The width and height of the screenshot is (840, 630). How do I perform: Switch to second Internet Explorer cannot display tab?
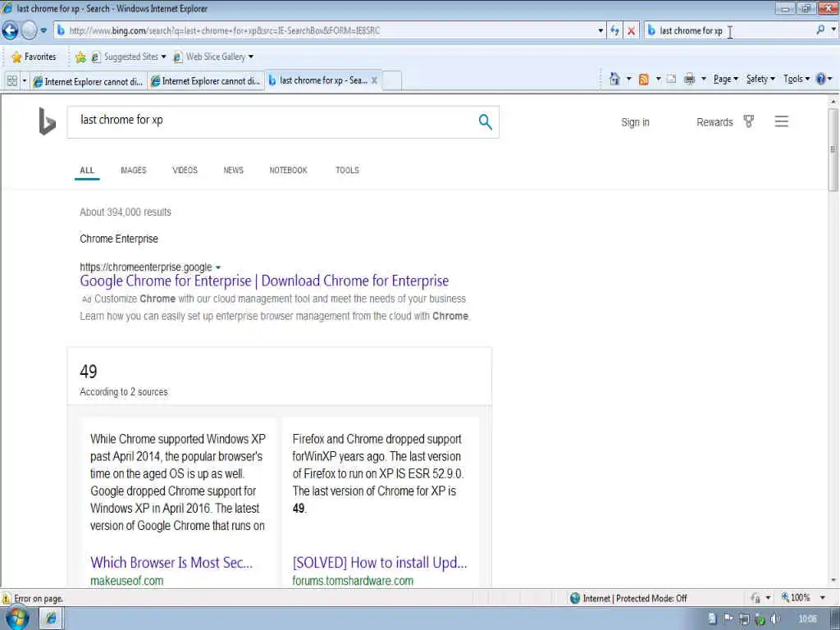click(x=206, y=81)
